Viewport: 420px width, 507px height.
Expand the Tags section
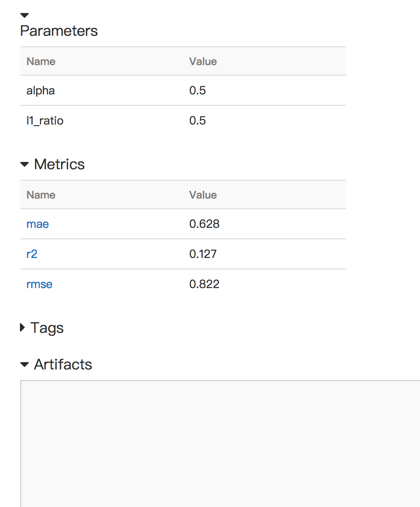point(22,328)
